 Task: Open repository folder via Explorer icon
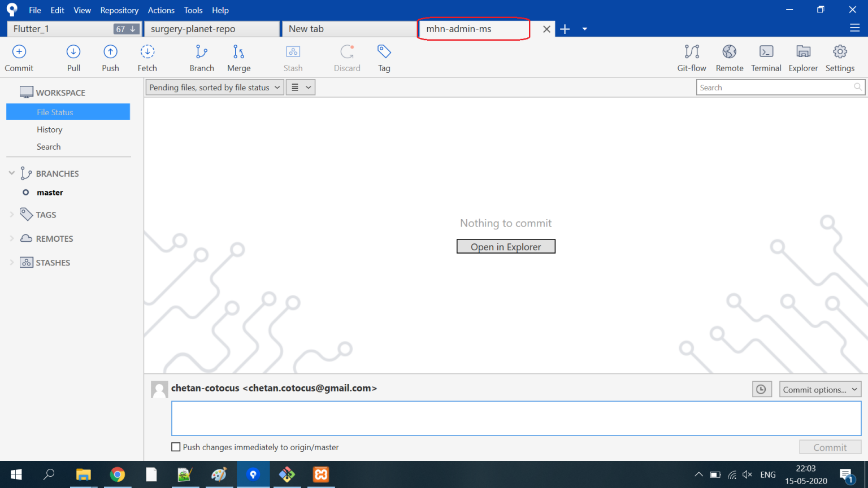803,52
